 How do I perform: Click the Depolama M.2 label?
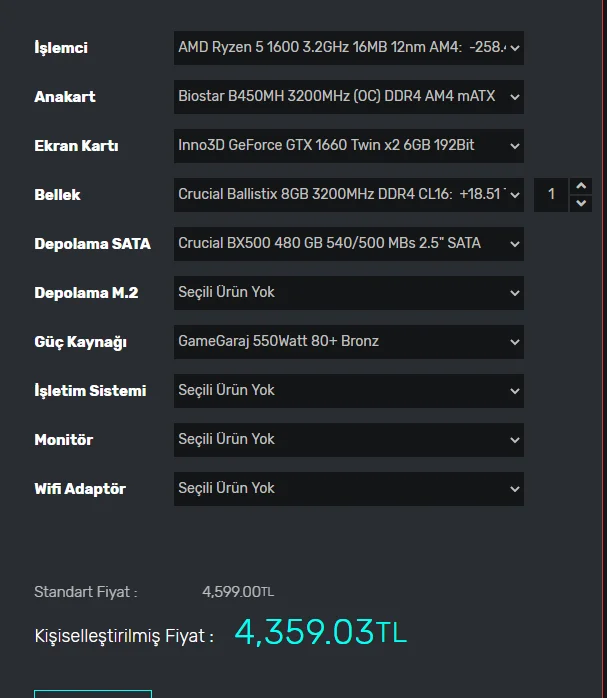click(x=86, y=292)
